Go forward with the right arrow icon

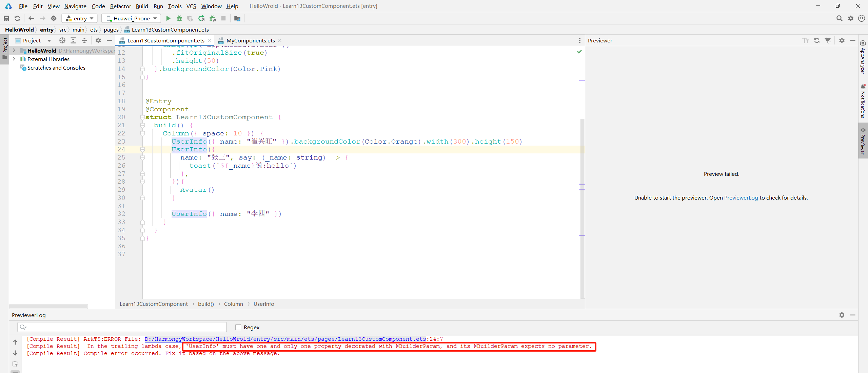pyautogui.click(x=42, y=18)
